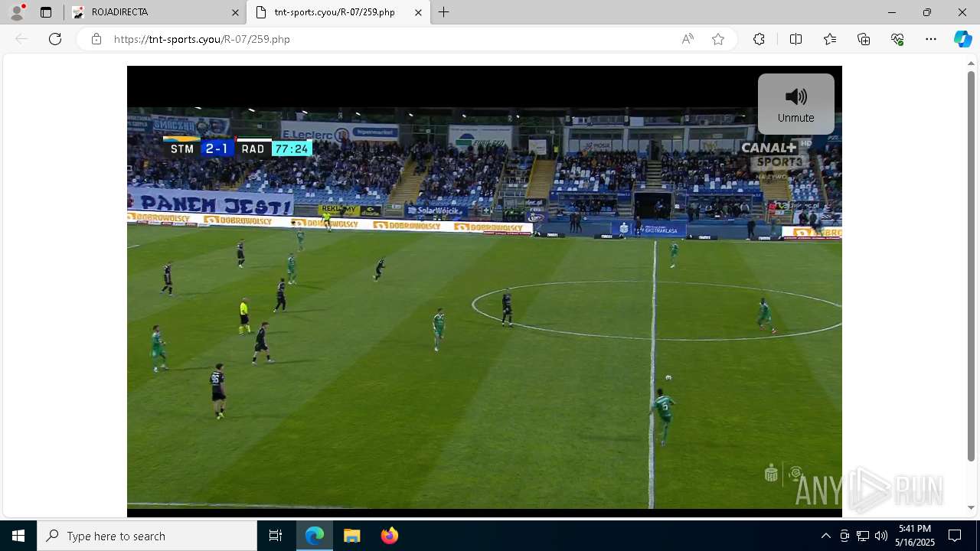Open File Explorer from taskbar
The height and width of the screenshot is (551, 980).
351,536
